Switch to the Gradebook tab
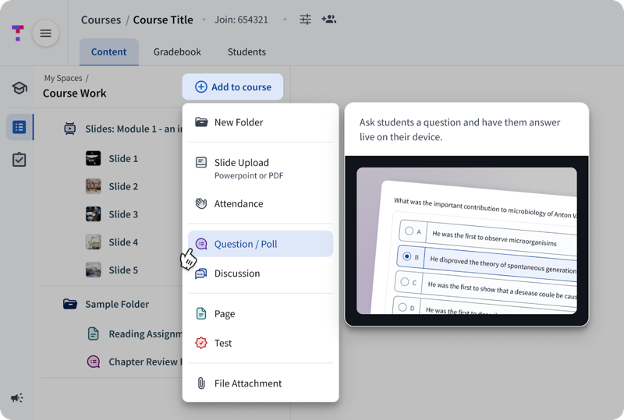Viewport: 624px width, 420px height. [177, 52]
